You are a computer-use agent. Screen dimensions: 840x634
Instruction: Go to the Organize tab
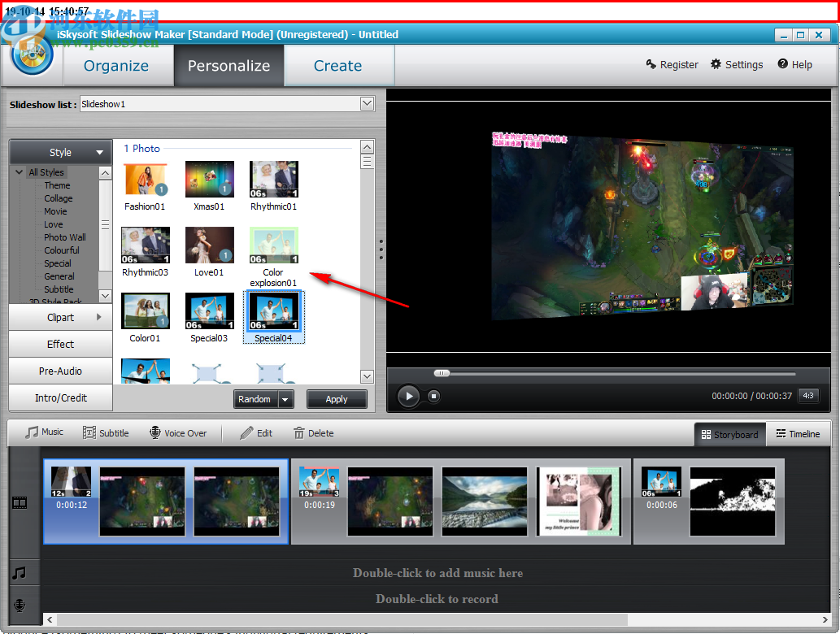pos(117,65)
